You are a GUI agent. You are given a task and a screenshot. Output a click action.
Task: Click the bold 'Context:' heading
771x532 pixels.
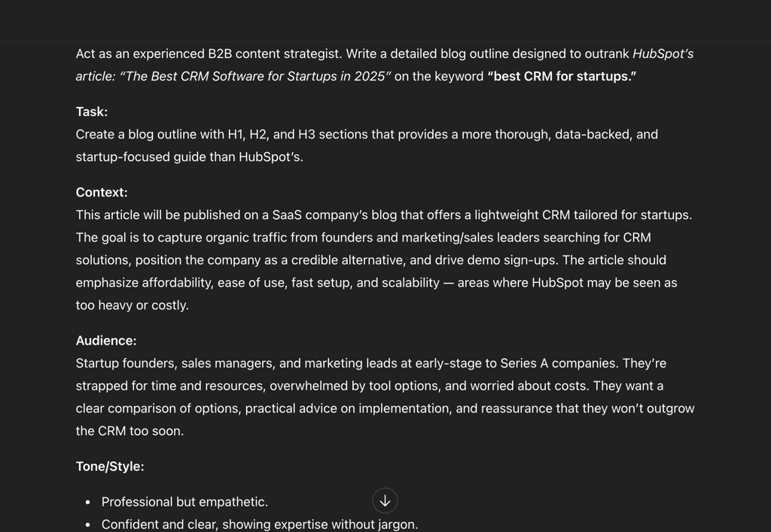[102, 193]
